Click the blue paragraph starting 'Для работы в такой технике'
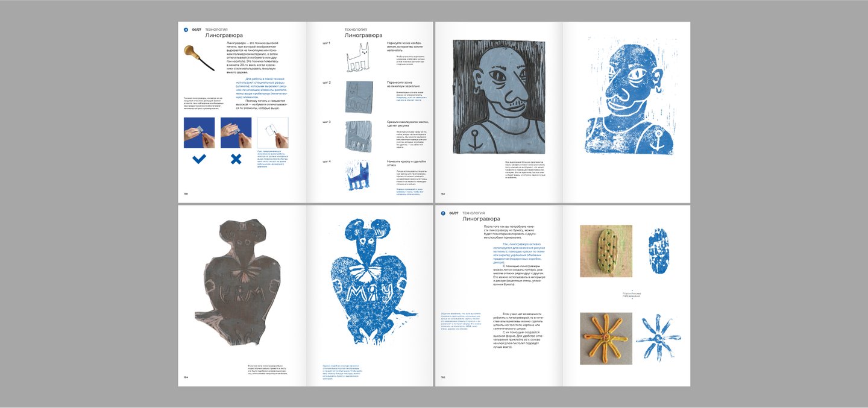The width and height of the screenshot is (868, 408). 262,87
